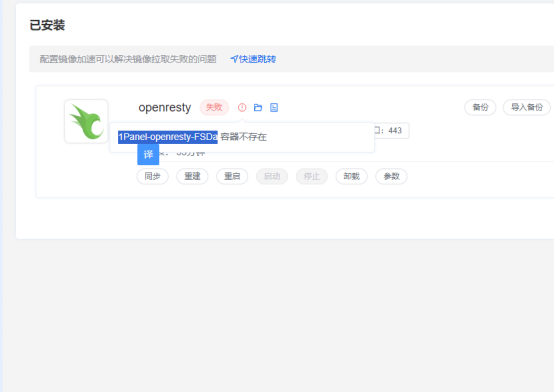This screenshot has height=392, width=554.
Task: Click the 配置镜像加速 tip text
Action: tap(128, 59)
